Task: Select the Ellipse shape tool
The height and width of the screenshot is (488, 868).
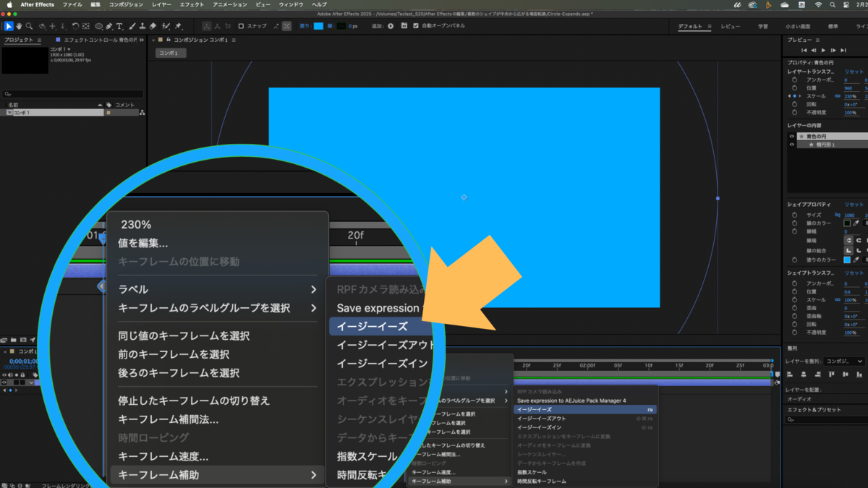Action: click(x=99, y=26)
